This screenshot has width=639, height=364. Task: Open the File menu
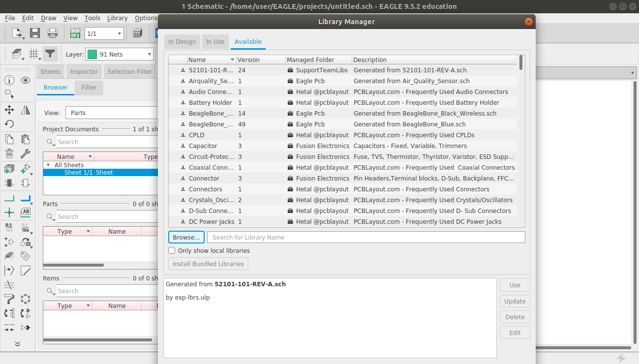(10, 18)
